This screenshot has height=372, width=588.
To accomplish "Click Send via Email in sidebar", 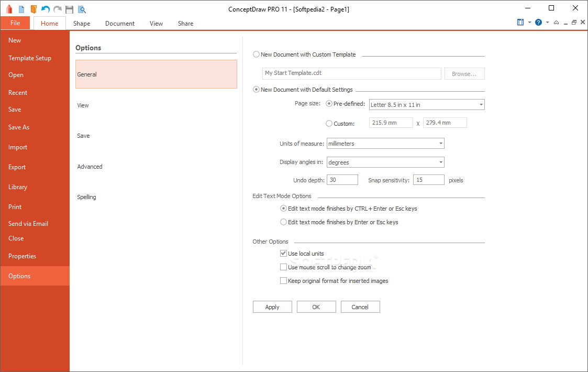I will (35, 223).
